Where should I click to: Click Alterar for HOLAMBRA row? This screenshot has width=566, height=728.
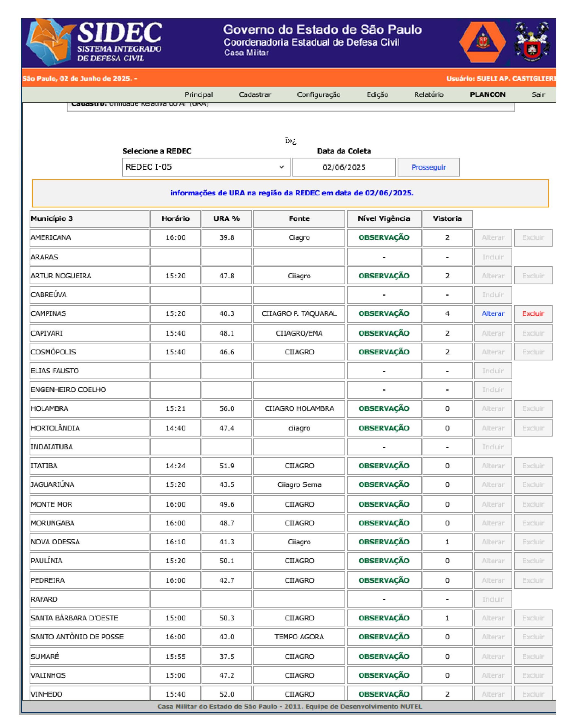[493, 409]
